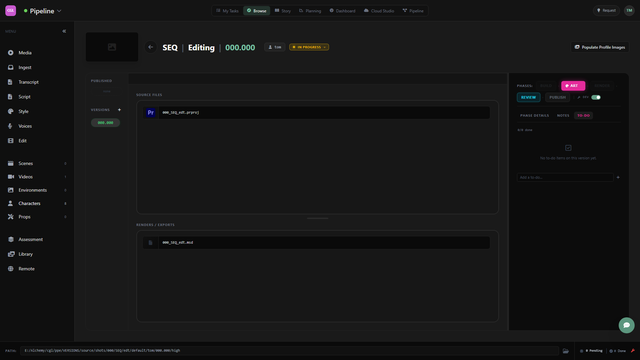The image size is (640, 360).
Task: Switch to the My Tasks tab
Action: (x=227, y=11)
